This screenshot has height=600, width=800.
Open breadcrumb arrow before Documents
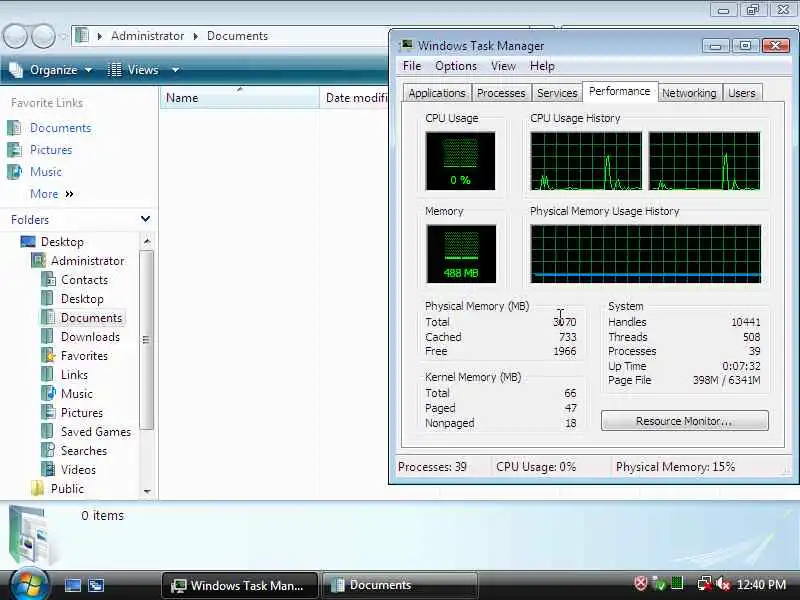click(195, 36)
